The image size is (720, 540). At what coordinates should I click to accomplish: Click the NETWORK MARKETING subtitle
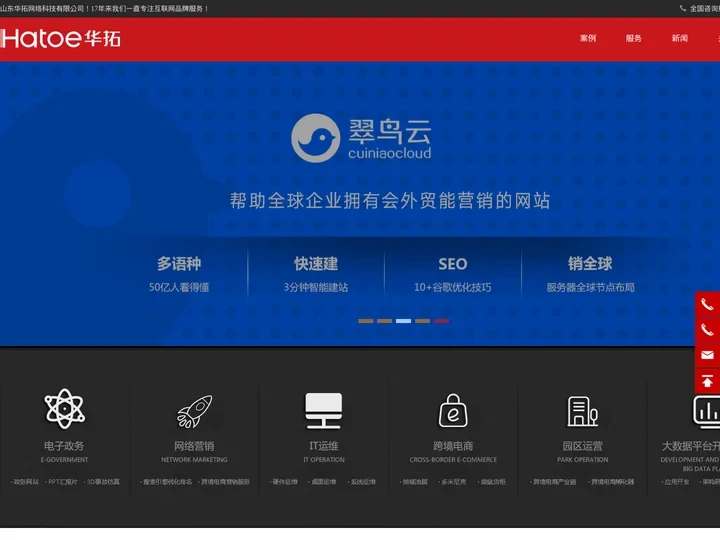(194, 460)
